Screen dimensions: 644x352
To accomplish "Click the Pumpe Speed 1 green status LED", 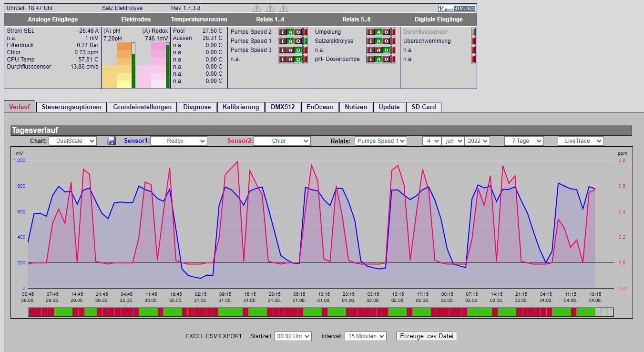I will pyautogui.click(x=306, y=41).
